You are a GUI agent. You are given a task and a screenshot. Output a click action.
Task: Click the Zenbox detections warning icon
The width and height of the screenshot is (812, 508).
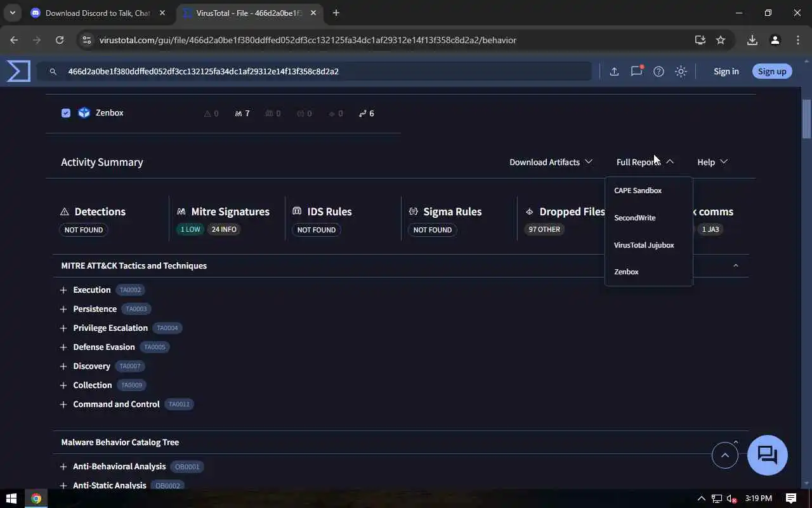207,114
